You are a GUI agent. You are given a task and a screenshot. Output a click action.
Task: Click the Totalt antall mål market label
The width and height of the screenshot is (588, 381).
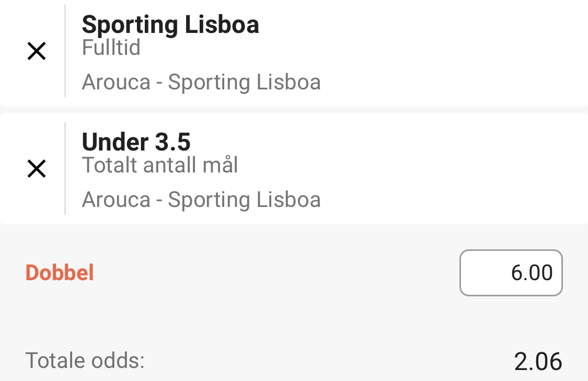(x=160, y=165)
